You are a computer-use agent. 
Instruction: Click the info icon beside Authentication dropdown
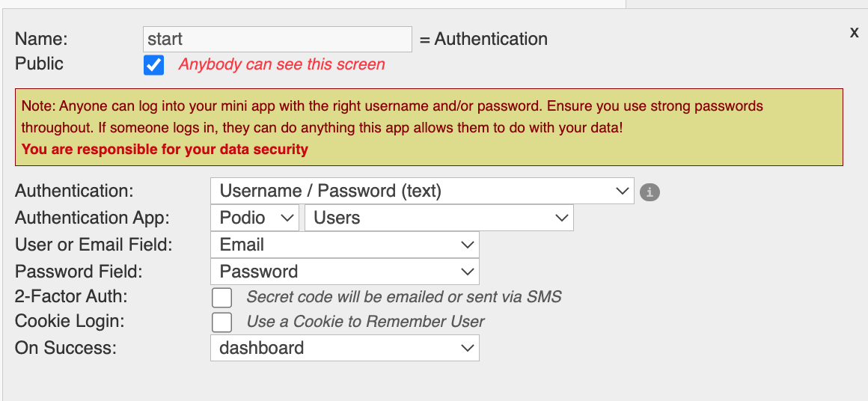tap(650, 192)
